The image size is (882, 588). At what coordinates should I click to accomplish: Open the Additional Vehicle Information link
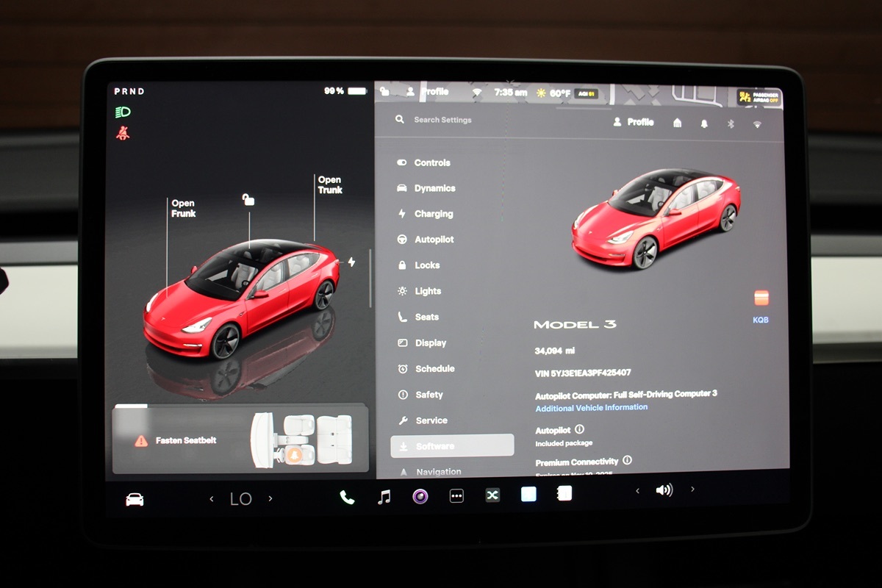(x=591, y=407)
